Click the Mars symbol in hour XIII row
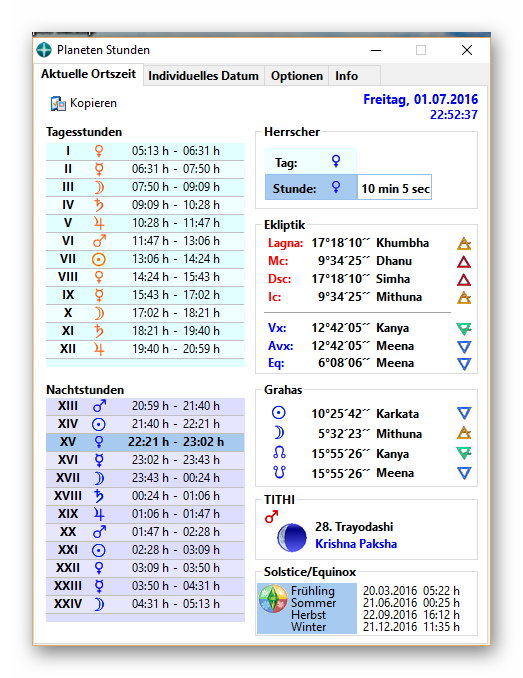 (x=99, y=406)
